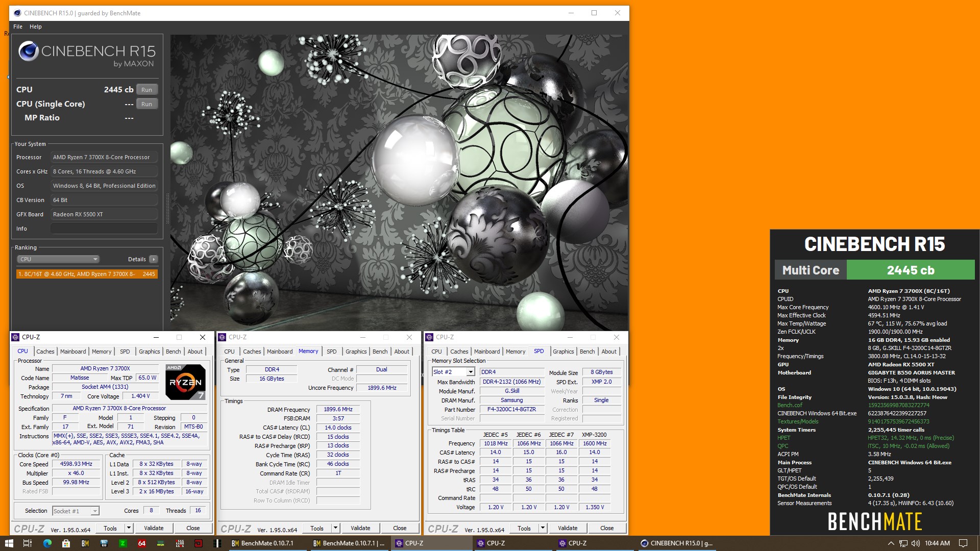Click Tools button in the left CPU-Z window
This screenshot has height=551, width=980.
click(110, 529)
